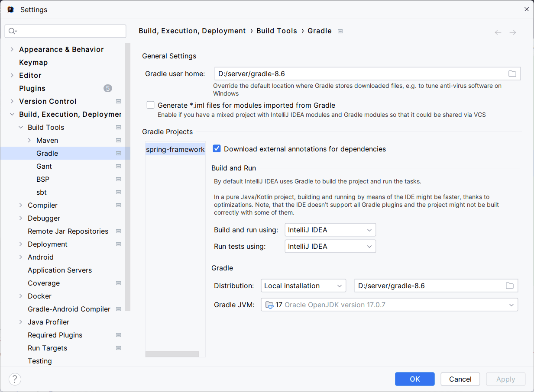The width and height of the screenshot is (534, 392).
Task: Click the Gradle Projects horizontal scrollbar
Action: (x=172, y=354)
